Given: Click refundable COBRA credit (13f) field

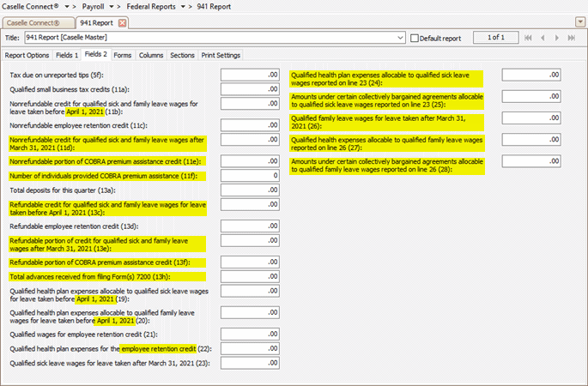Looking at the screenshot, I should point(250,262).
